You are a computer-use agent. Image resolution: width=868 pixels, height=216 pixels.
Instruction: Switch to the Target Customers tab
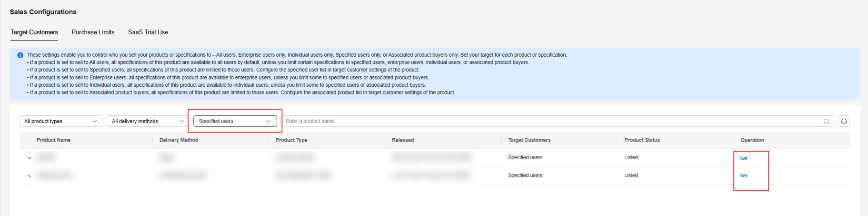(x=34, y=32)
